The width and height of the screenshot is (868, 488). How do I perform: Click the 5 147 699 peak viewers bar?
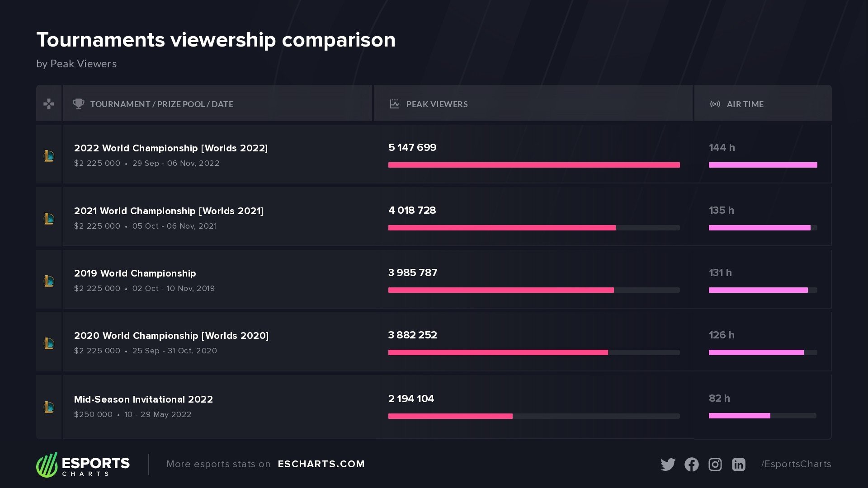pyautogui.click(x=533, y=165)
